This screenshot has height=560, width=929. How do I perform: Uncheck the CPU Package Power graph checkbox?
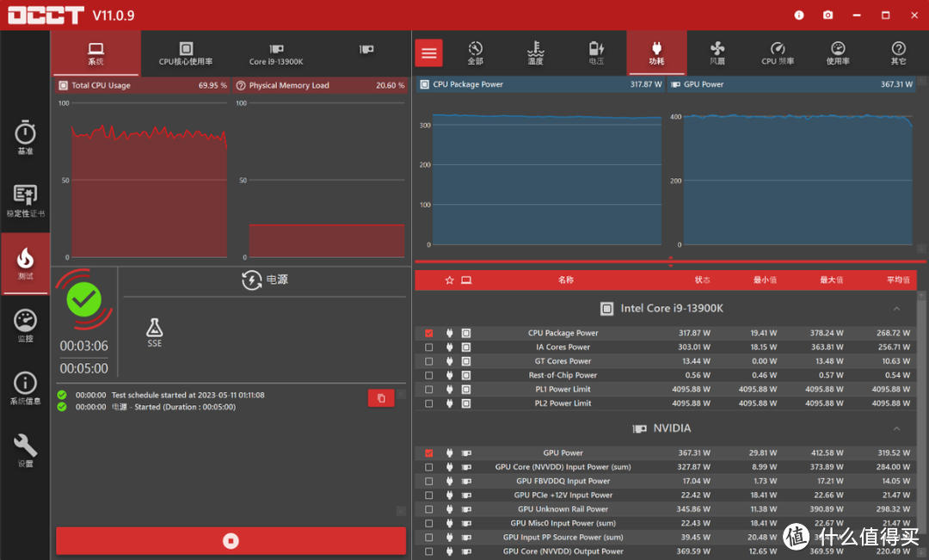point(429,333)
